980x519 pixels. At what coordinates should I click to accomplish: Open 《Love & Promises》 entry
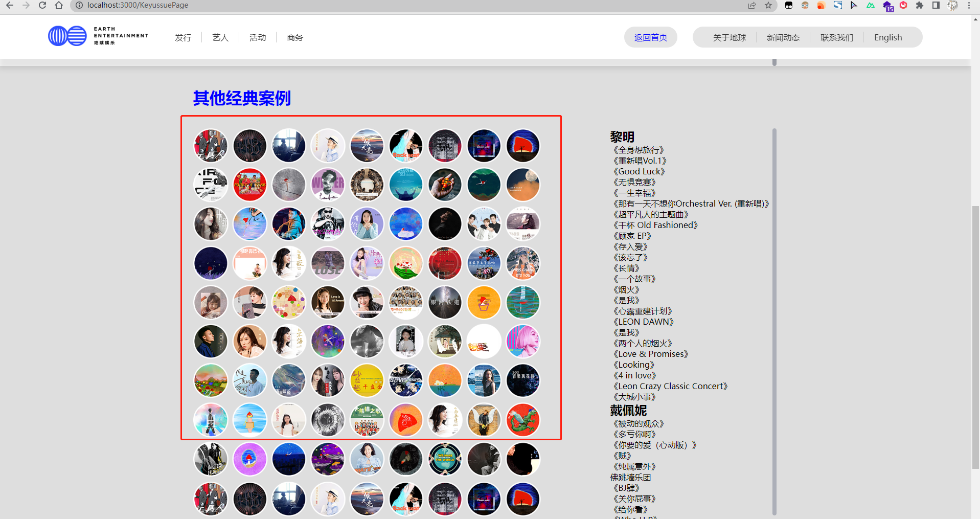651,354
